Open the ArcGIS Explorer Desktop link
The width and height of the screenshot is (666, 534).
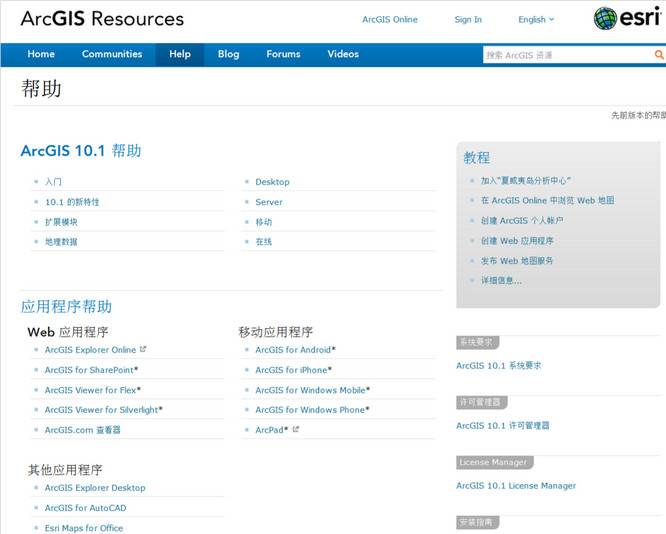[95, 488]
